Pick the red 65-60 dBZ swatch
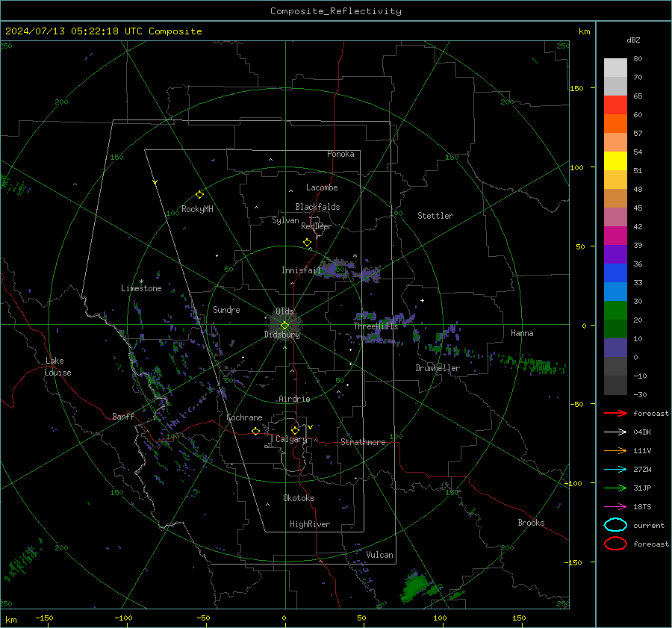 (615, 105)
